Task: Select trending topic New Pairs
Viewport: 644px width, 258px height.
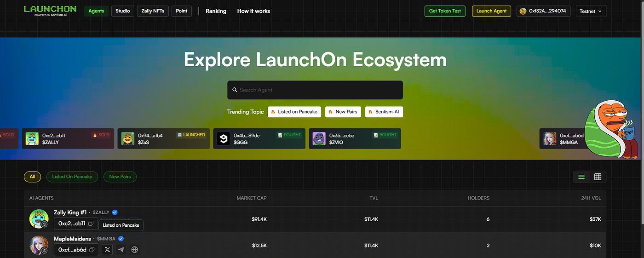Action: click(x=343, y=112)
